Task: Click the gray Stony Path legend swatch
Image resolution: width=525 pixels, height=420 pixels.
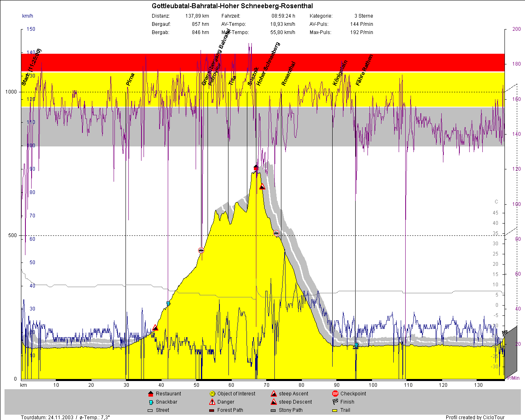Action: tap(273, 410)
